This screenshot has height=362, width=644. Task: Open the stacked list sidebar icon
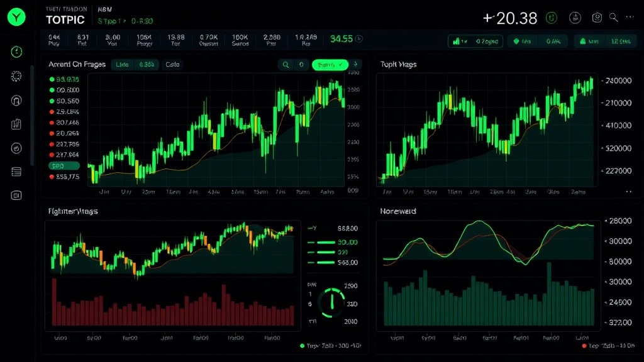coord(16,172)
